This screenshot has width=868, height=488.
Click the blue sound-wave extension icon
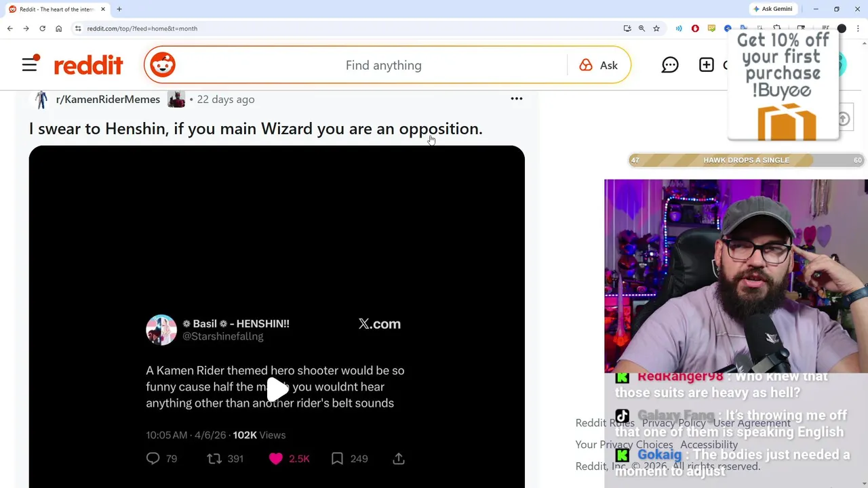point(679,28)
